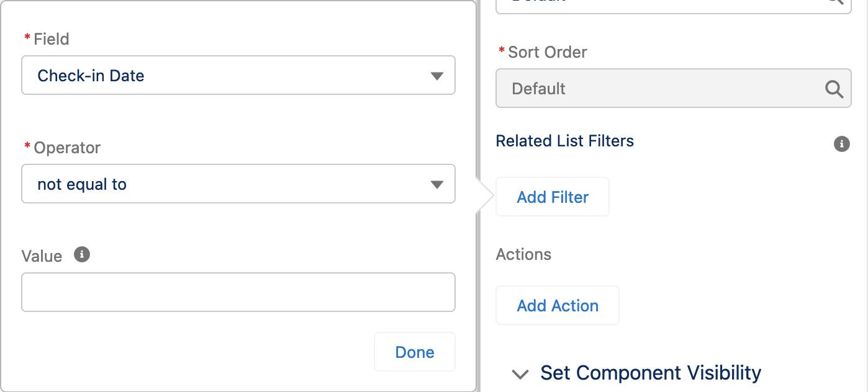Click the magnifier icon in the topmost cut-off field
The width and height of the screenshot is (868, 392).
click(834, 2)
